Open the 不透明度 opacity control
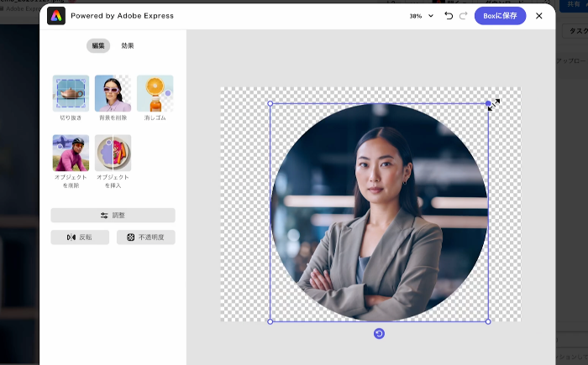This screenshot has width=588, height=365. pos(146,237)
